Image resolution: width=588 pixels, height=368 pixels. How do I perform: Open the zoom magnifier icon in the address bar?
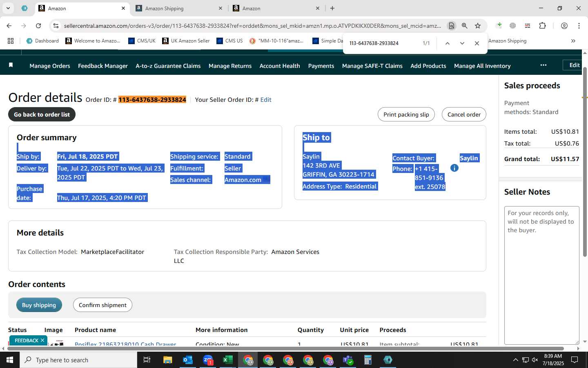point(465,26)
